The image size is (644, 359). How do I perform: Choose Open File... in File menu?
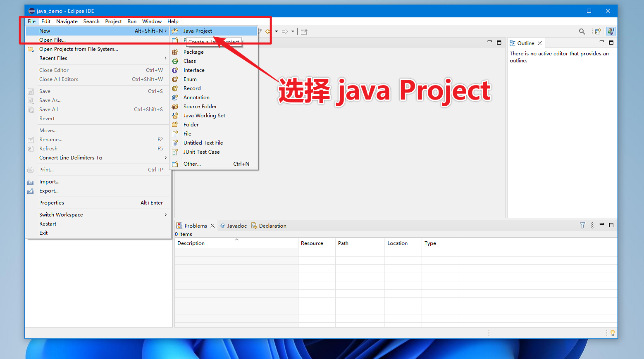pyautogui.click(x=98, y=40)
